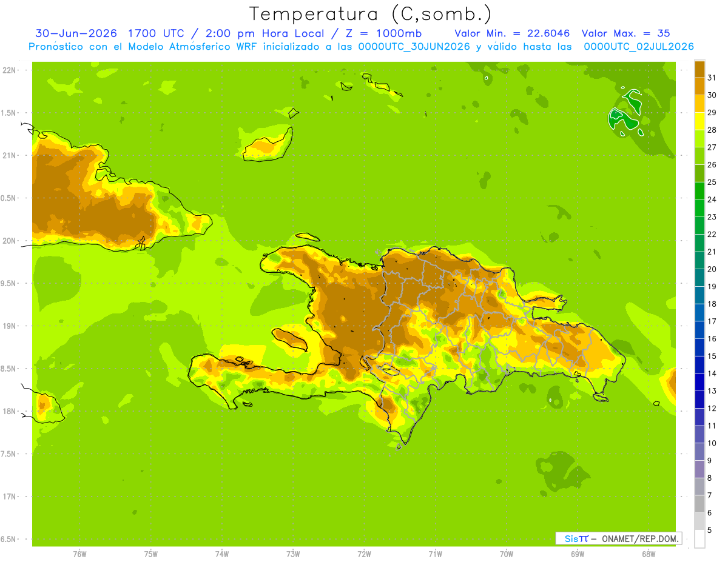
Task: Click the "0000UTC_02JUL2026" valid-until time
Action: coord(639,47)
